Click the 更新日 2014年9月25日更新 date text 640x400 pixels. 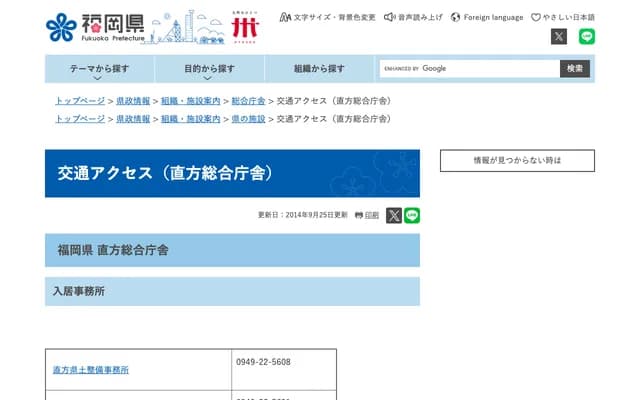[302, 215]
